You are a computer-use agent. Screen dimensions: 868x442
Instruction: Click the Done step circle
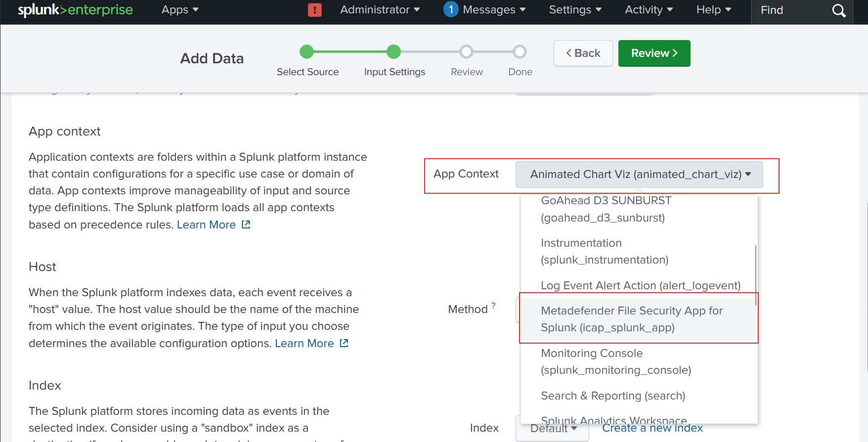click(x=520, y=51)
